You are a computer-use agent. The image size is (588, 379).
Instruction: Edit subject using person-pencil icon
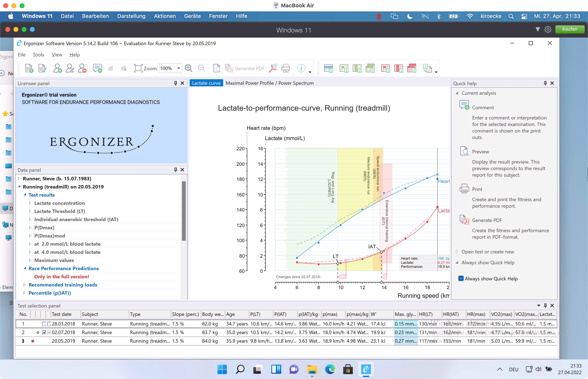(70, 68)
